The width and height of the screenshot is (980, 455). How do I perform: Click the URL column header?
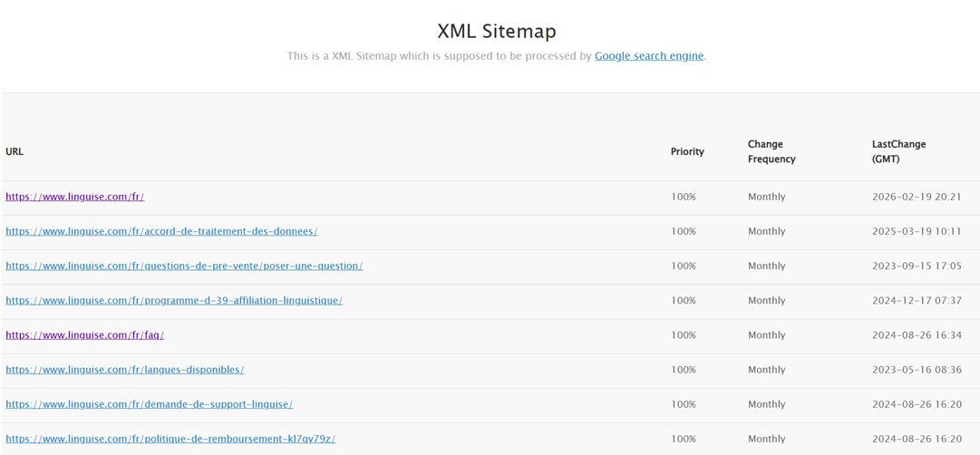click(15, 151)
